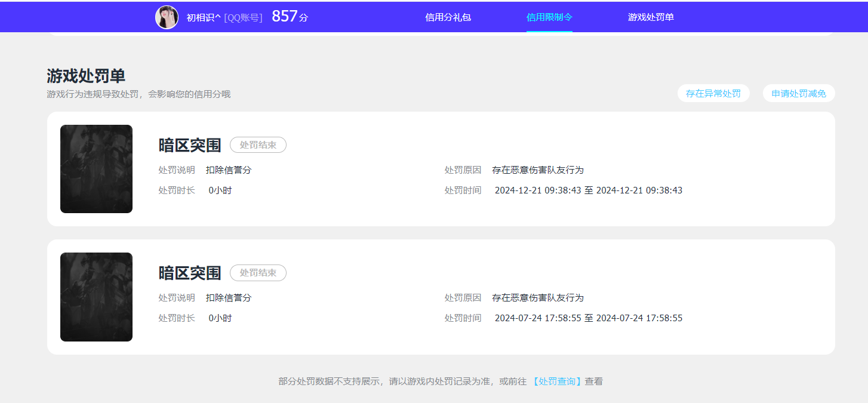
Task: Click the 暗区突围 game icon in first penalty card
Action: (x=96, y=168)
